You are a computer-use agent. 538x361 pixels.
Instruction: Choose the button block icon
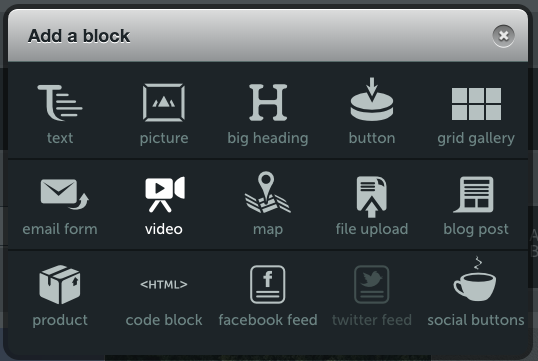372,100
